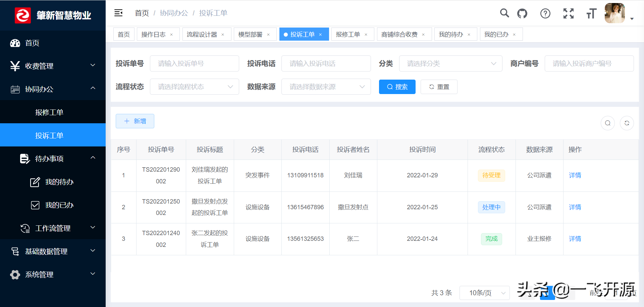The width and height of the screenshot is (644, 307).
Task: Collapse the 待办事项 submenu
Action: 53,159
